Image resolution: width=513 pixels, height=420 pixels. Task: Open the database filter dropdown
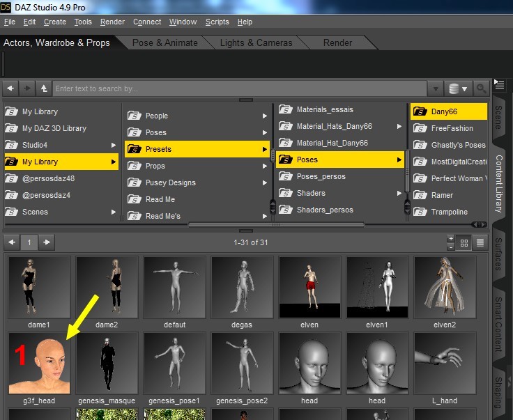458,88
